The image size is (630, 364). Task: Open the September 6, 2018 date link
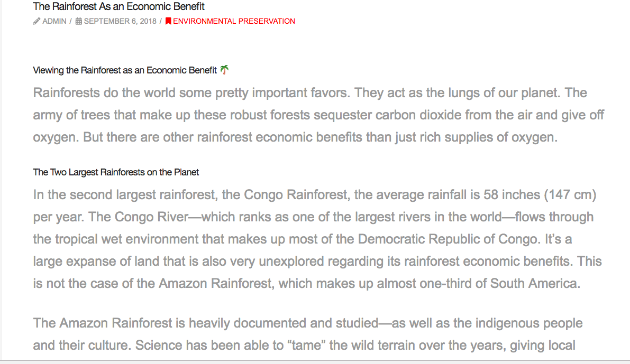tap(120, 22)
